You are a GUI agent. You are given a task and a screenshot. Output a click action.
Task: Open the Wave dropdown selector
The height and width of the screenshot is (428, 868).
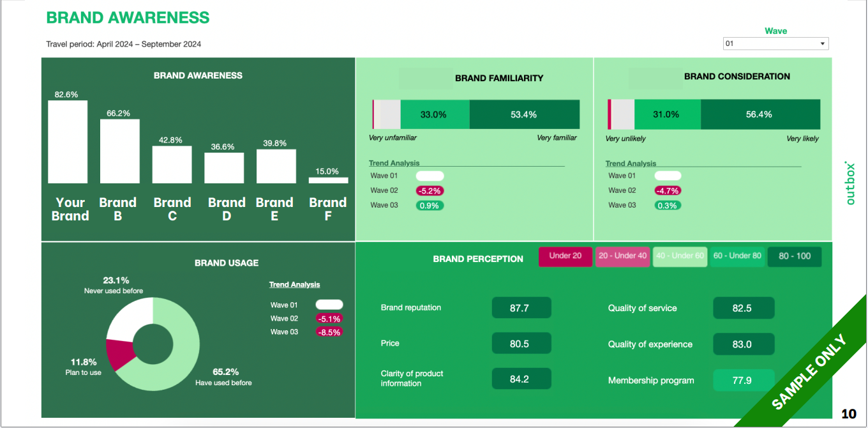[775, 44]
